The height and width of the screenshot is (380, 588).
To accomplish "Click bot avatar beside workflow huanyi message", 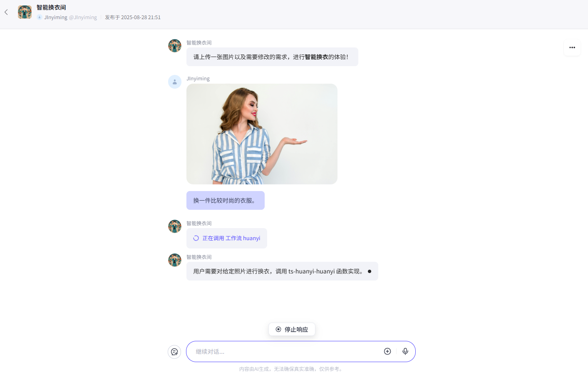I will point(175,226).
